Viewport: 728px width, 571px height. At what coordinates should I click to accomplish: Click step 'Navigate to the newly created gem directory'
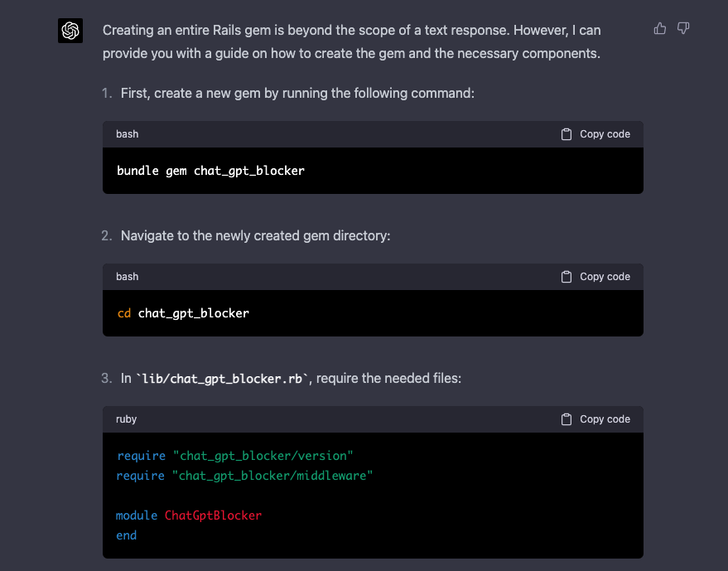click(x=255, y=236)
